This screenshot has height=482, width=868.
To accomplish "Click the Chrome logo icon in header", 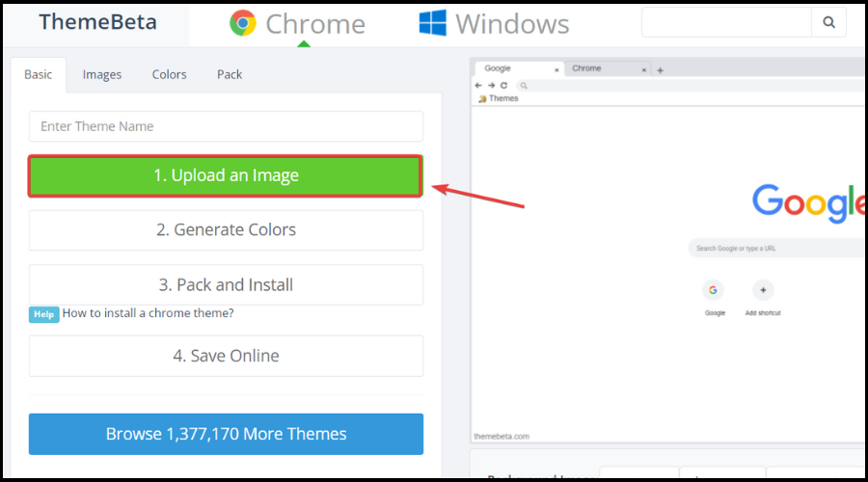I will (243, 23).
